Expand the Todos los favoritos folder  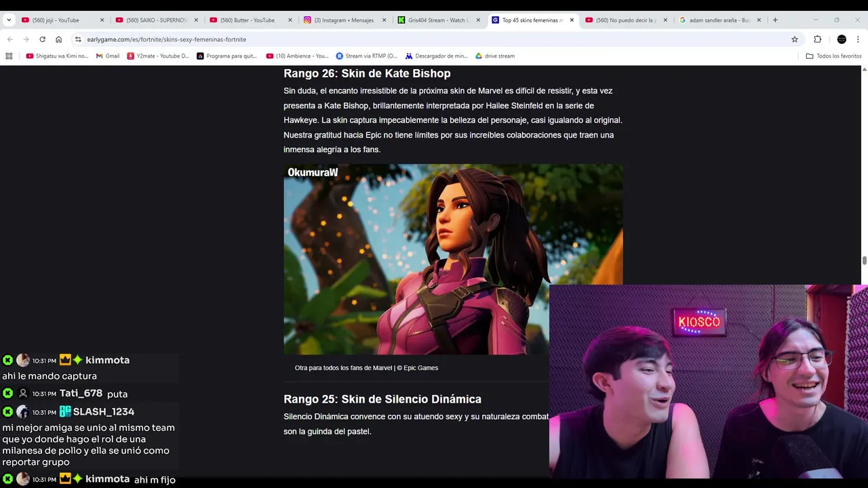(833, 56)
